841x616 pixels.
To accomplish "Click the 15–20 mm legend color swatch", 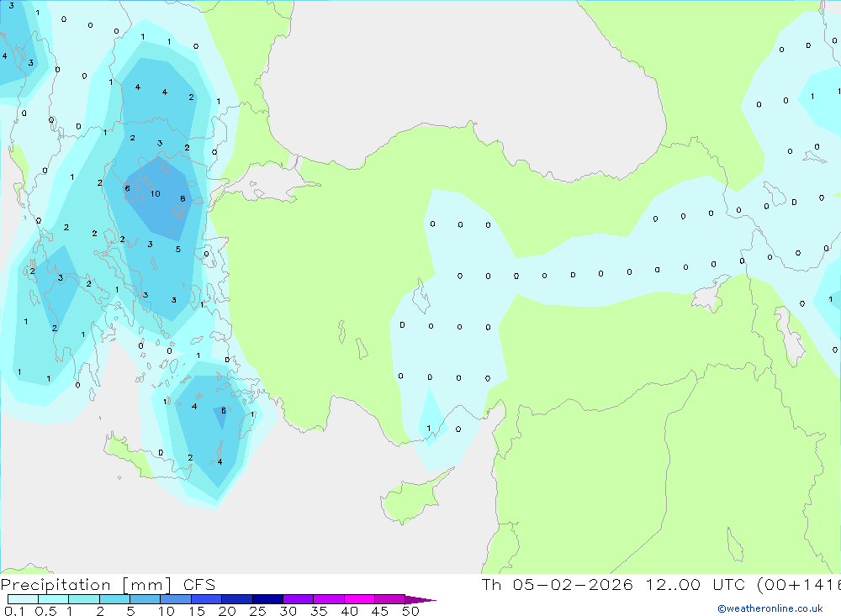I will pos(206,599).
